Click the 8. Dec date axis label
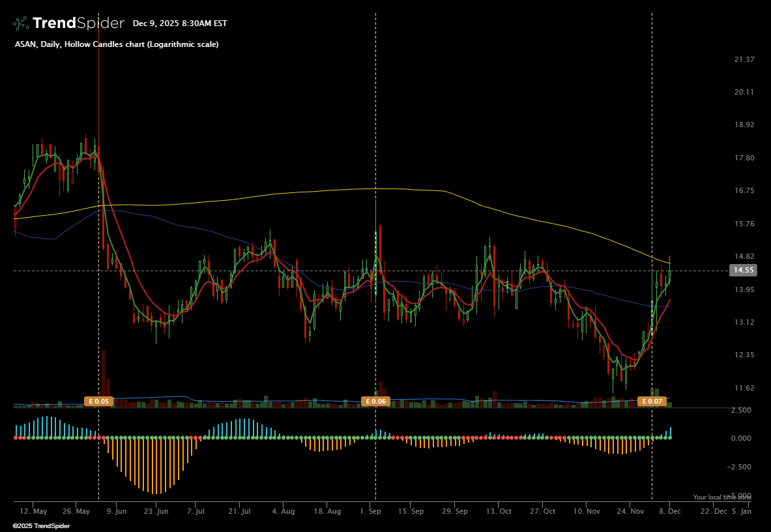This screenshot has height=532, width=771. coord(670,512)
